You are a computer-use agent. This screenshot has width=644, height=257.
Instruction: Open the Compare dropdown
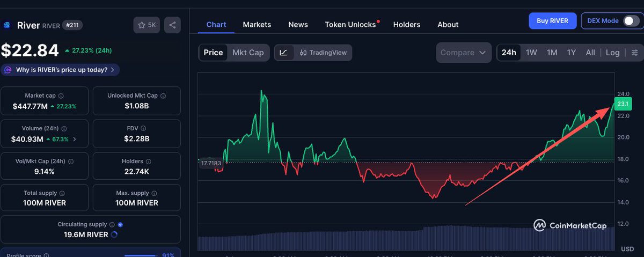pos(464,53)
